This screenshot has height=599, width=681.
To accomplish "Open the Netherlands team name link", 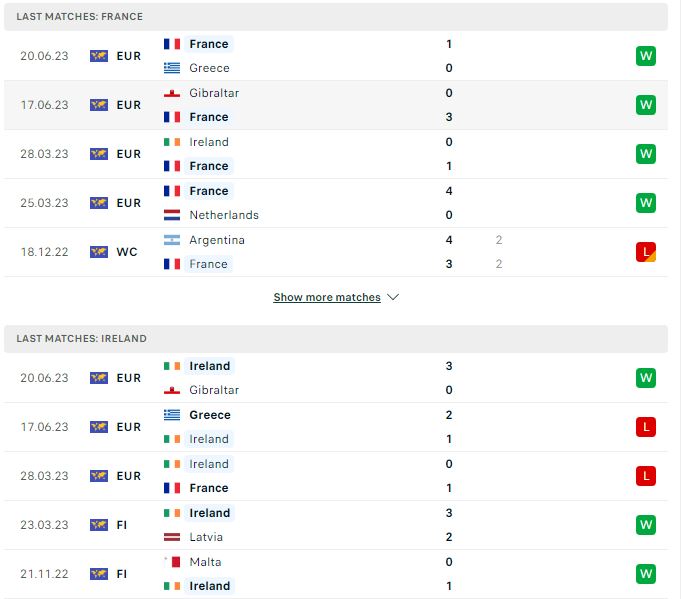I will coord(224,215).
